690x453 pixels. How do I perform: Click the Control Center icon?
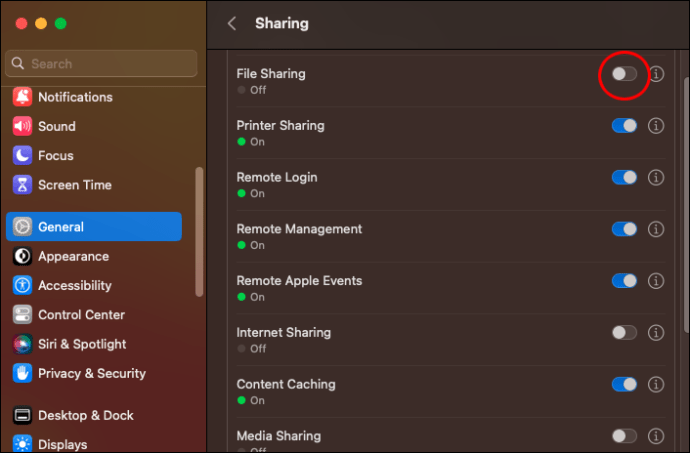22,315
